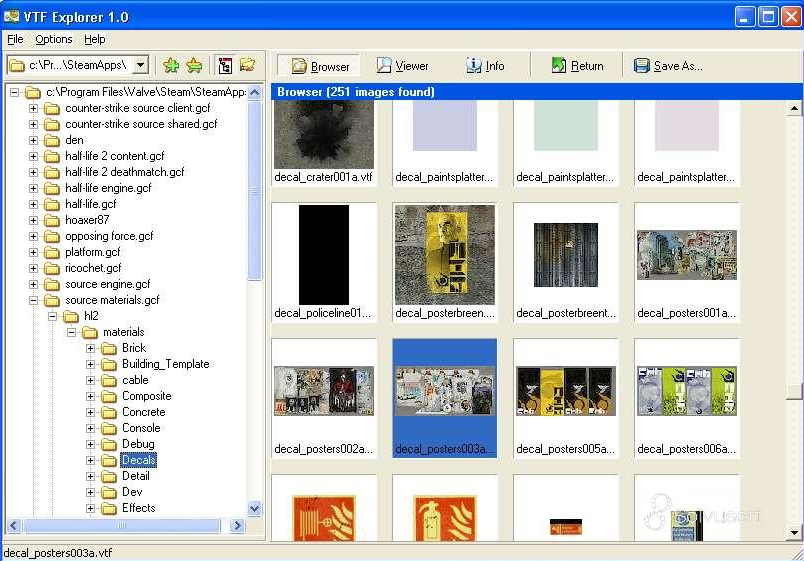
Task: Click the browser scroll up arrow
Action: pos(794,108)
